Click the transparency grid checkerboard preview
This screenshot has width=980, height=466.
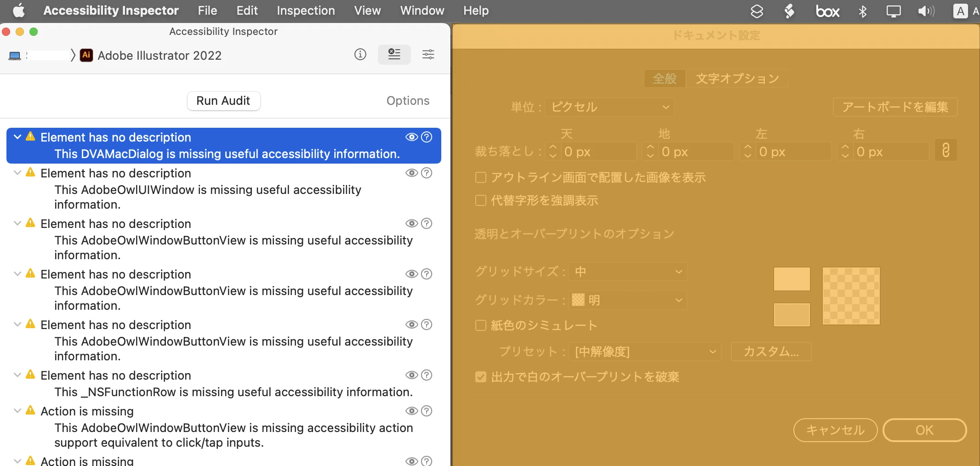click(851, 296)
